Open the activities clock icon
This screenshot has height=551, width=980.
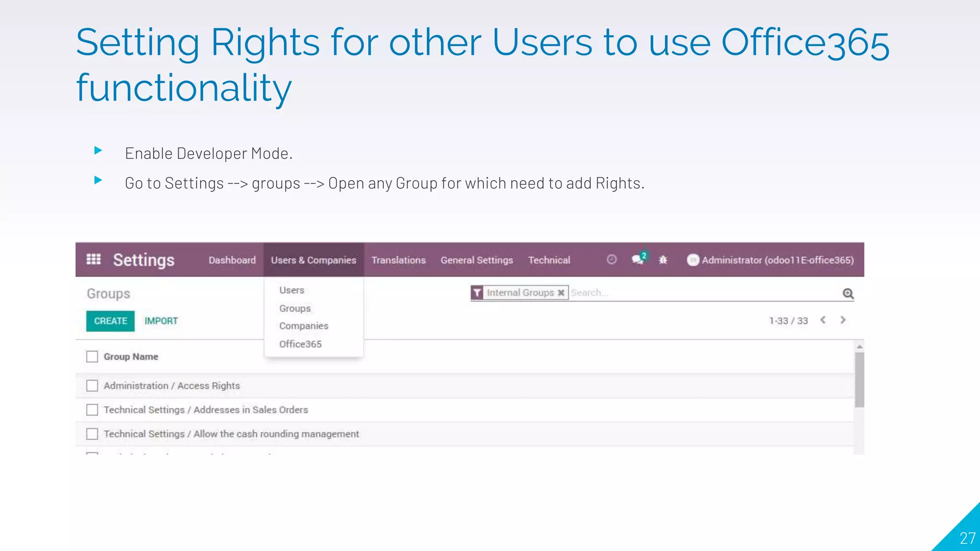(x=612, y=259)
